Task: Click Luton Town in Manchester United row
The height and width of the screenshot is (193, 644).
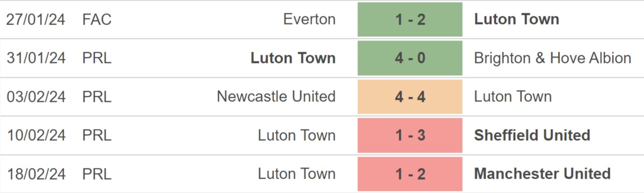Action: tap(297, 174)
